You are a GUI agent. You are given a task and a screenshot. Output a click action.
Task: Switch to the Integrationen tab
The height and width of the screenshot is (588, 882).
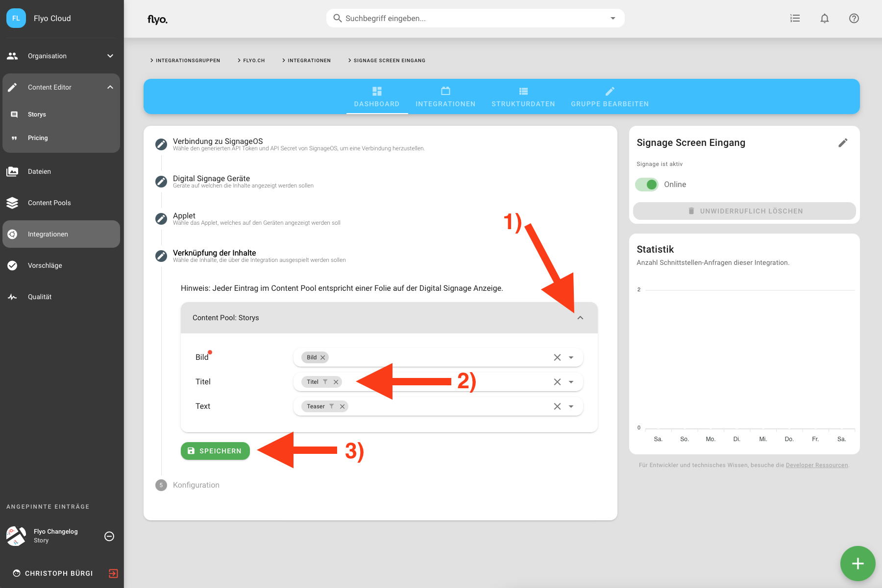pos(445,97)
